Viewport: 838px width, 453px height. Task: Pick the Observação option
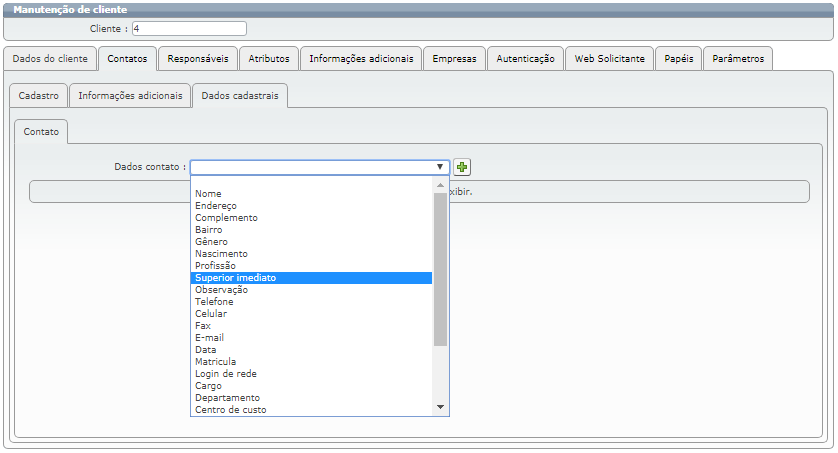pos(311,290)
